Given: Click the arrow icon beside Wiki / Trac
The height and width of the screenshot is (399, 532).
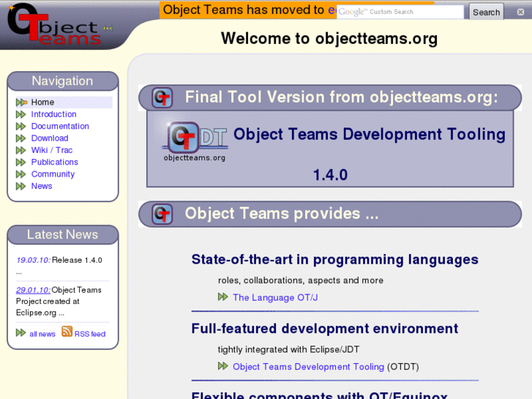Looking at the screenshot, I should coord(21,150).
